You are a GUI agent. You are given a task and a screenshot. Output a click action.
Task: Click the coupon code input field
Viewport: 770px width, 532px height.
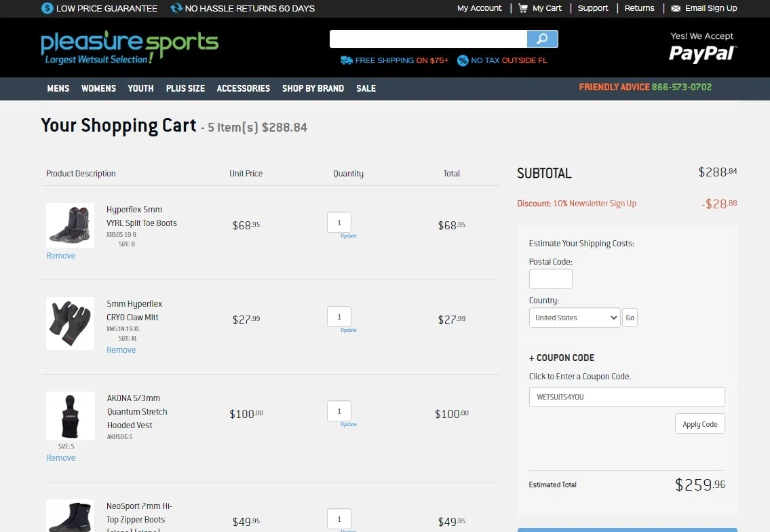click(x=627, y=397)
